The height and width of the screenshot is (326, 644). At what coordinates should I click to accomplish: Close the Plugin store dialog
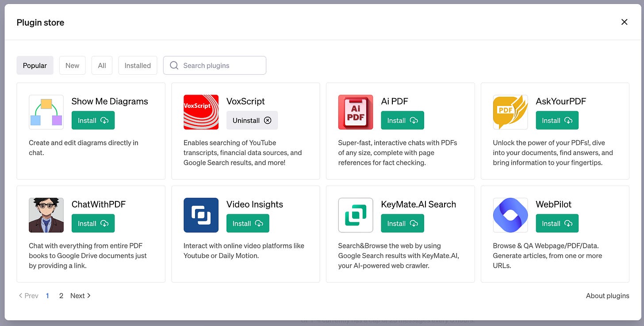pos(624,22)
